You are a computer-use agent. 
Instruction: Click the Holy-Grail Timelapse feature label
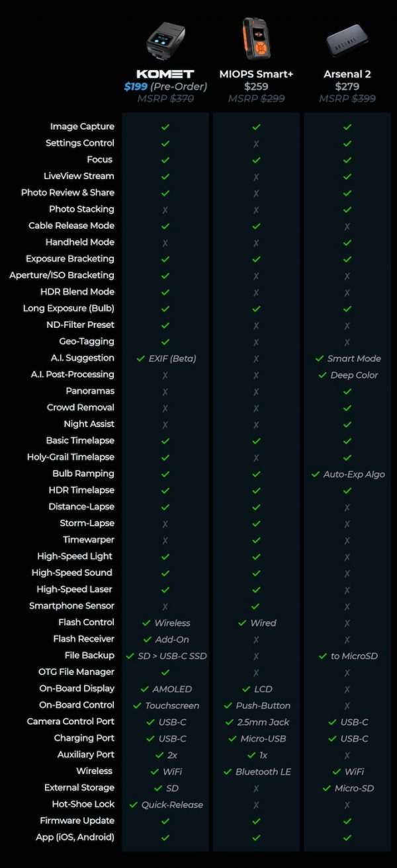71,457
